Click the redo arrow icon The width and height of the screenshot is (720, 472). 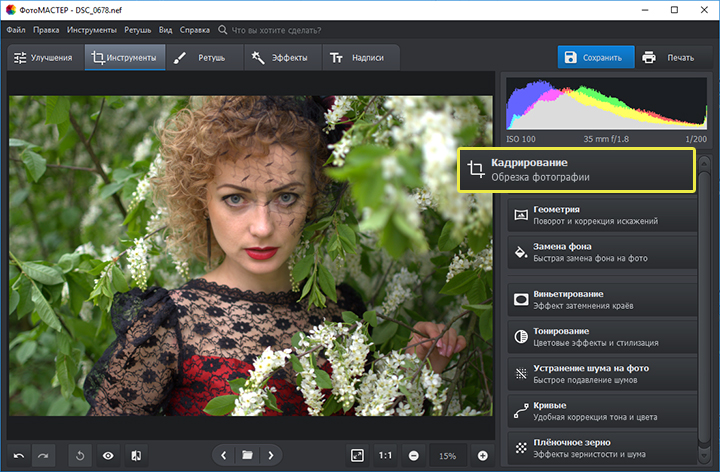pyautogui.click(x=45, y=455)
